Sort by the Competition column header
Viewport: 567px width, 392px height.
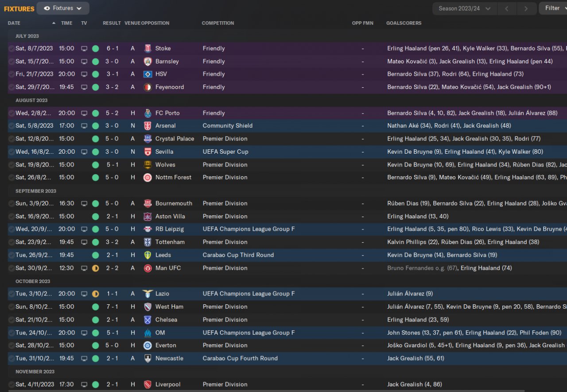click(x=218, y=23)
